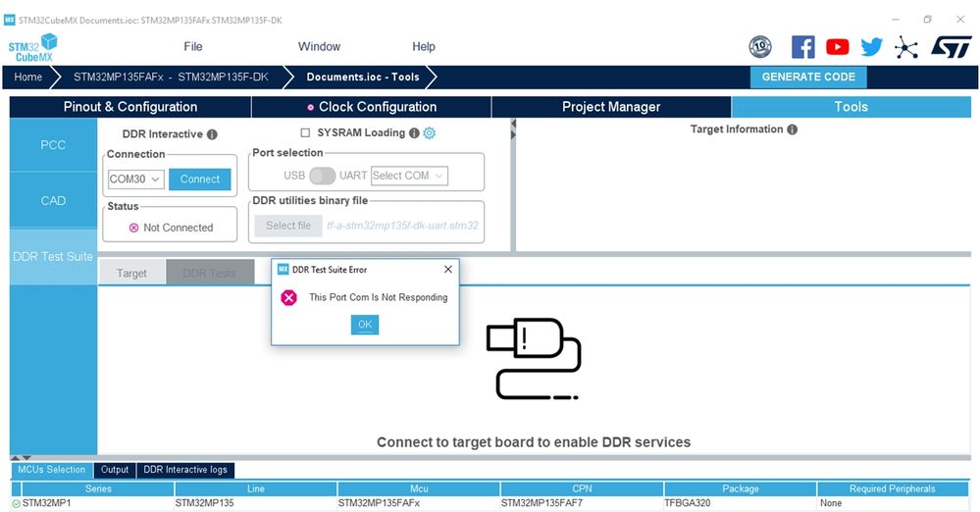Image resolution: width=980 pixels, height=512 pixels.
Task: Click the Documents.ioc - Tools breadcrumb
Action: point(363,77)
